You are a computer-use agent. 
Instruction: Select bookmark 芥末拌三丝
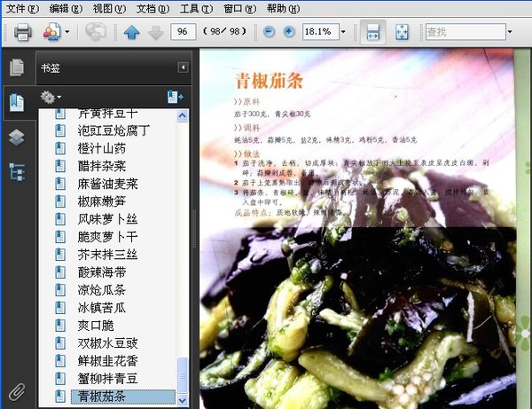tap(107, 255)
